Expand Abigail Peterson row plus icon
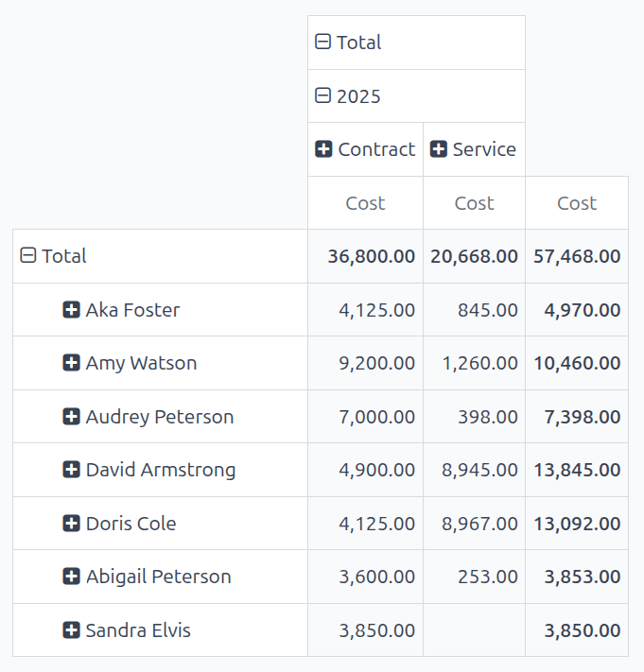 (71, 577)
